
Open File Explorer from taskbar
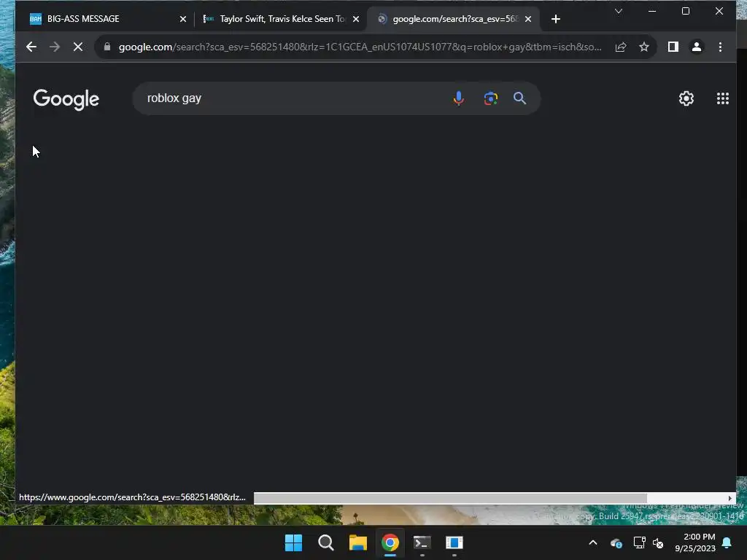pos(357,542)
